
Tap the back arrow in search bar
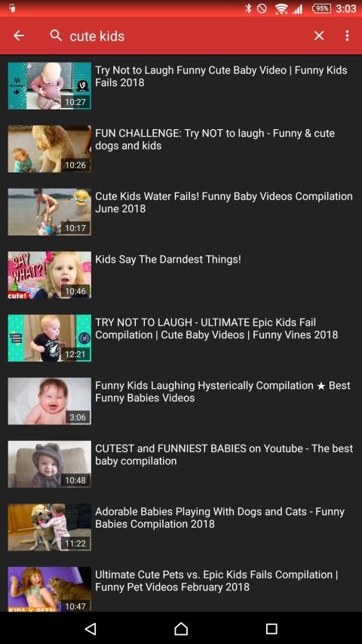19,35
